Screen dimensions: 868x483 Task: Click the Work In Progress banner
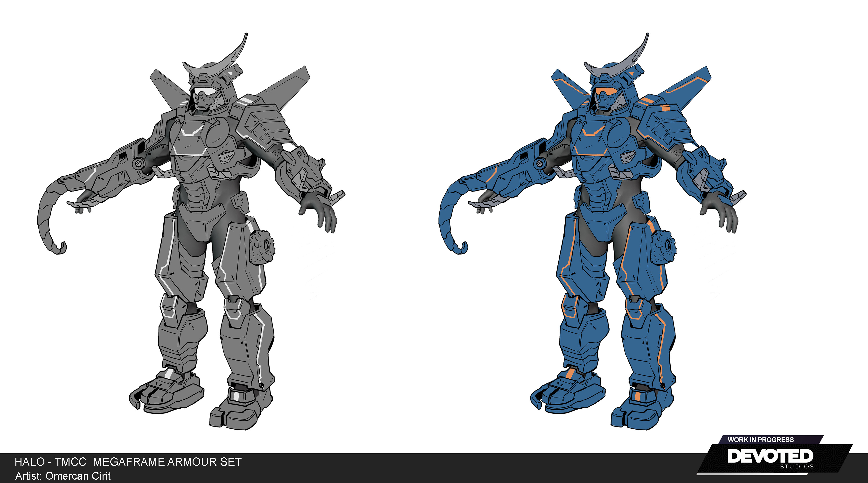[761, 440]
